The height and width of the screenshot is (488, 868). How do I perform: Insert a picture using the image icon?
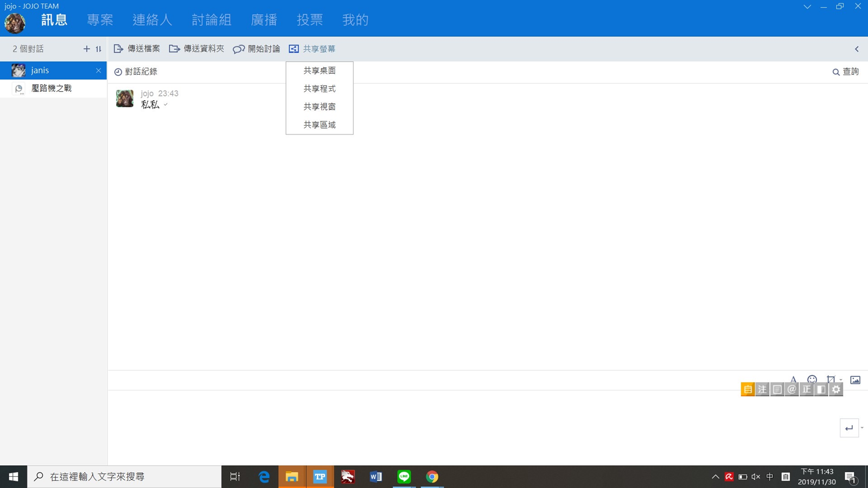click(855, 380)
